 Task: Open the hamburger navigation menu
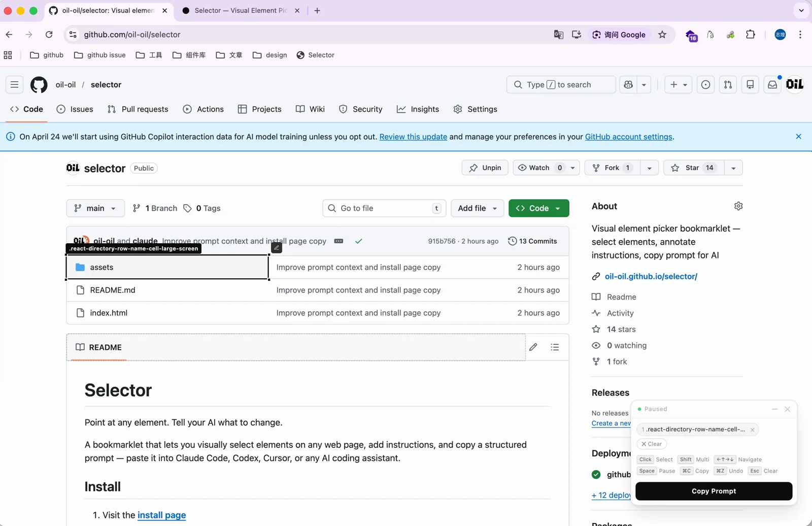[x=14, y=85]
